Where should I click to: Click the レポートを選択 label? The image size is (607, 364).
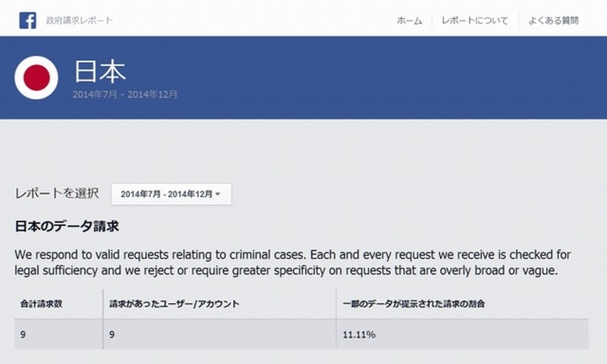(x=57, y=193)
